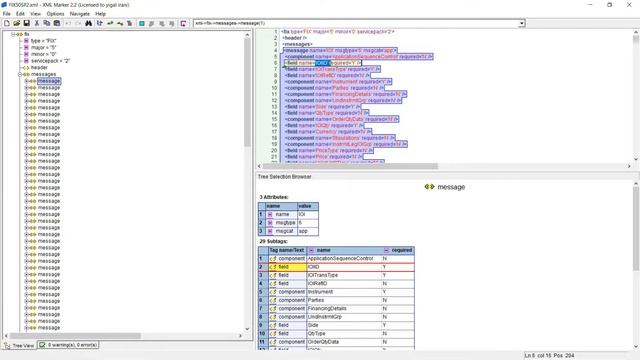Click the XML editor horizontal scrollbar

click(350, 167)
